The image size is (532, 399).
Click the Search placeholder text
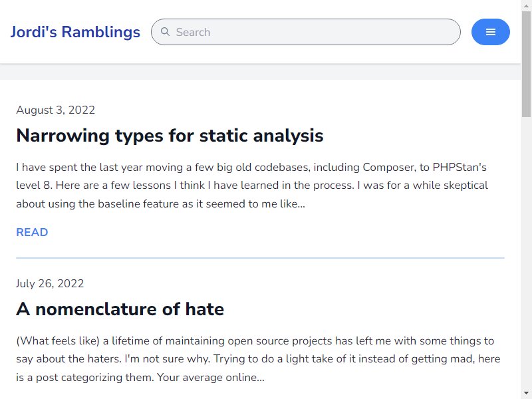point(193,32)
